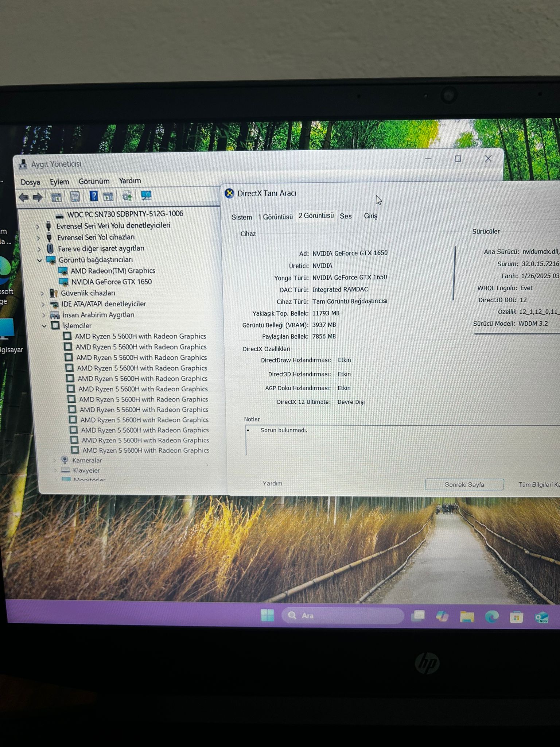Click the Kameralar webcam icon
560x747 pixels.
point(65,460)
